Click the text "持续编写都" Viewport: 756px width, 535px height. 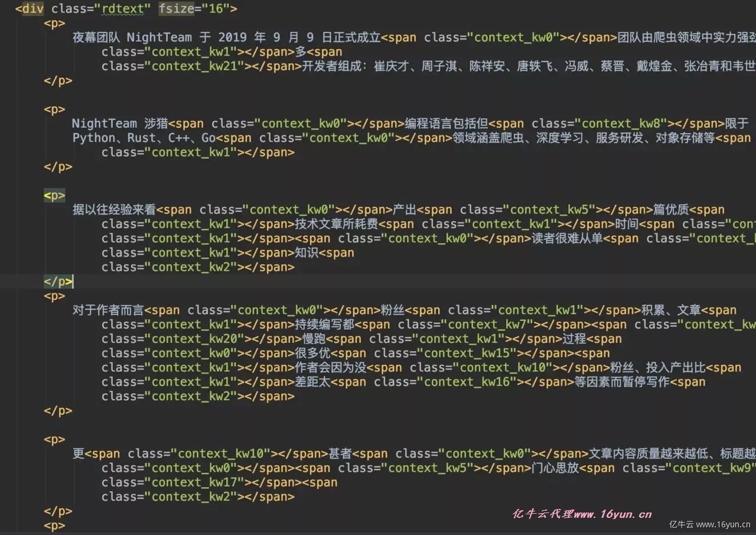[x=324, y=325]
